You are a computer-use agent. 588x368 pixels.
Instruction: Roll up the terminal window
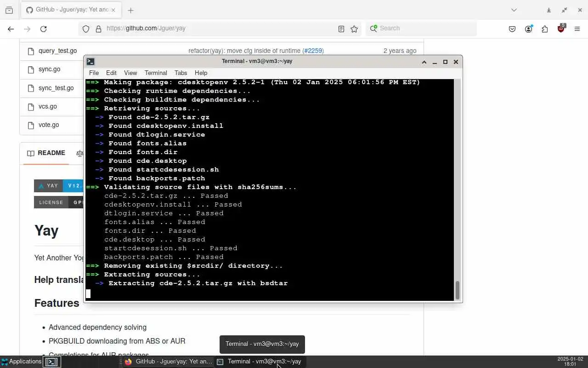[x=424, y=62]
